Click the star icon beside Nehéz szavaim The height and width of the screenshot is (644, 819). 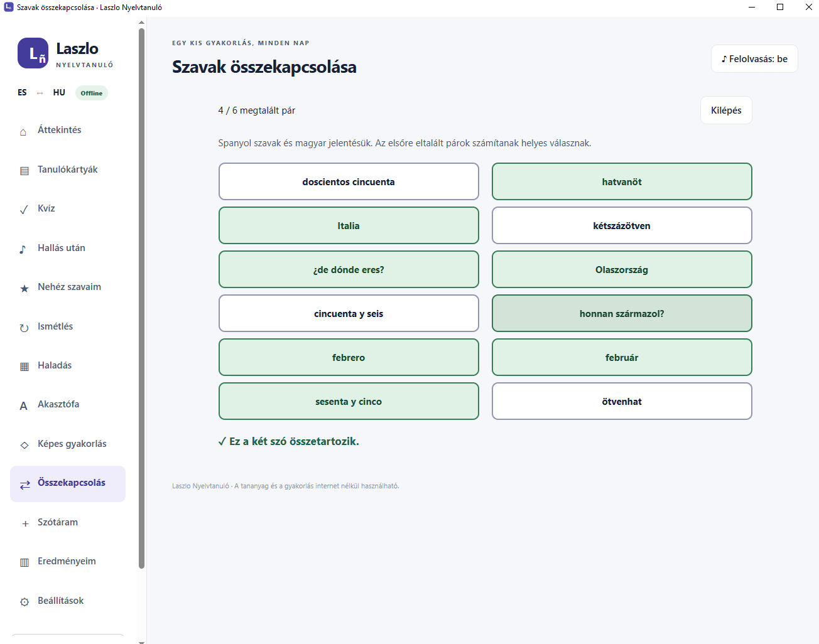tap(24, 288)
